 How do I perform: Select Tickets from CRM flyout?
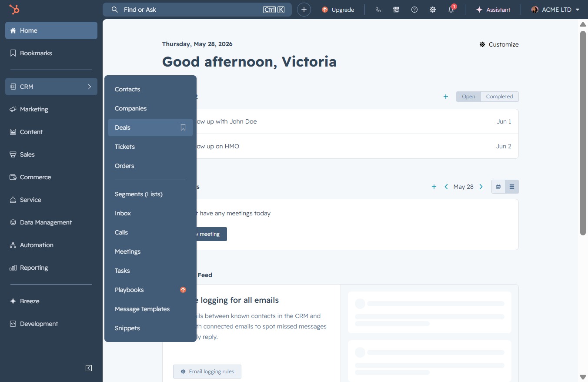(x=150, y=147)
